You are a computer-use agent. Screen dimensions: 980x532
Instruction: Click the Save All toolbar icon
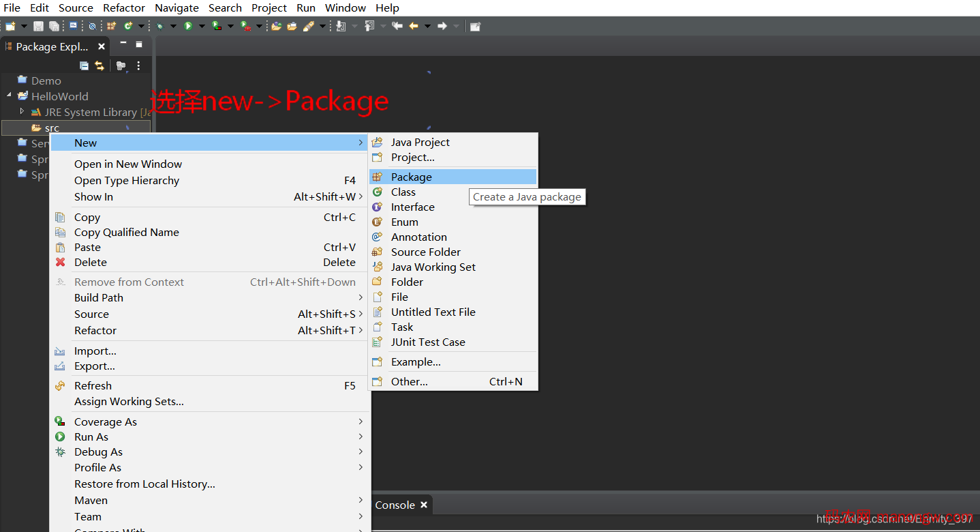coord(54,26)
